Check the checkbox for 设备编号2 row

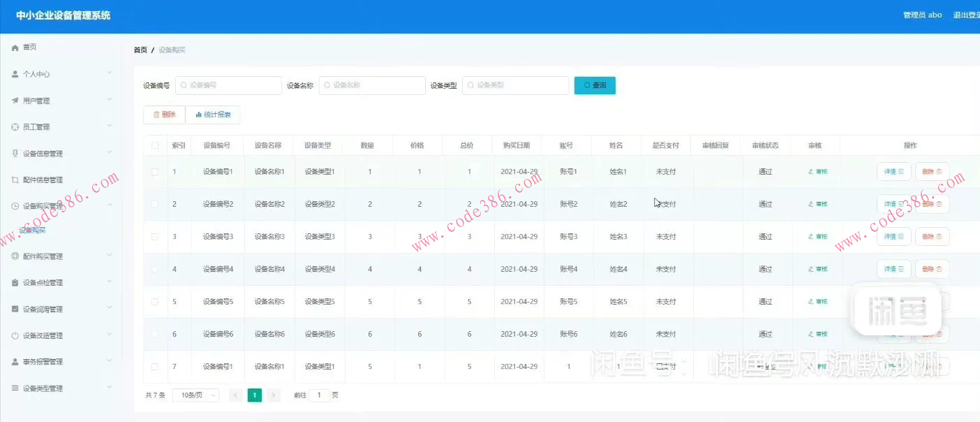155,203
